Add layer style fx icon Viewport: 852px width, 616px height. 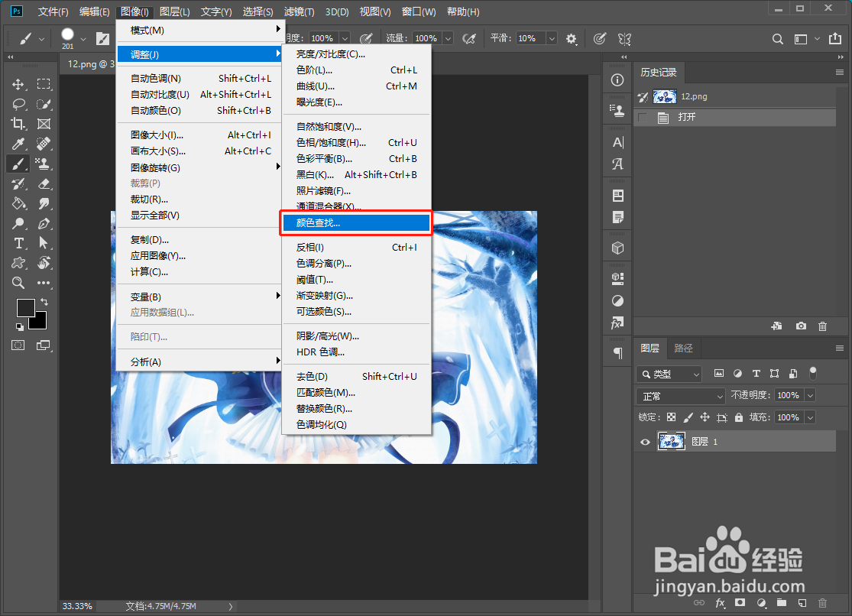point(721,602)
